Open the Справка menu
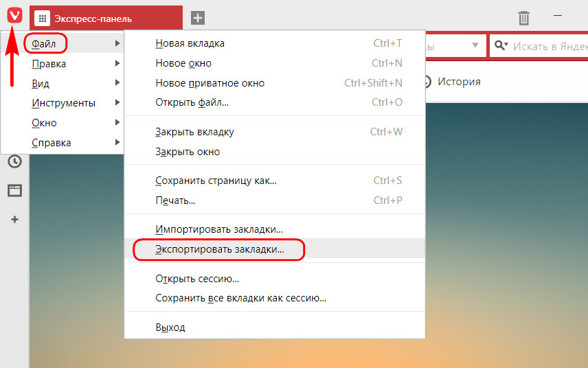This screenshot has width=588, height=368. coord(63,142)
